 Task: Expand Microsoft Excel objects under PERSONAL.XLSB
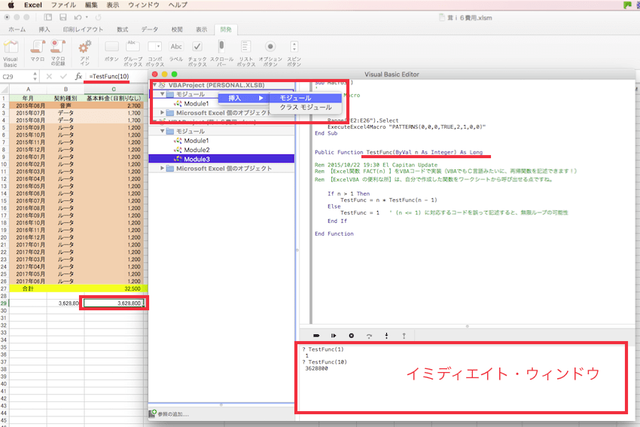(x=162, y=112)
